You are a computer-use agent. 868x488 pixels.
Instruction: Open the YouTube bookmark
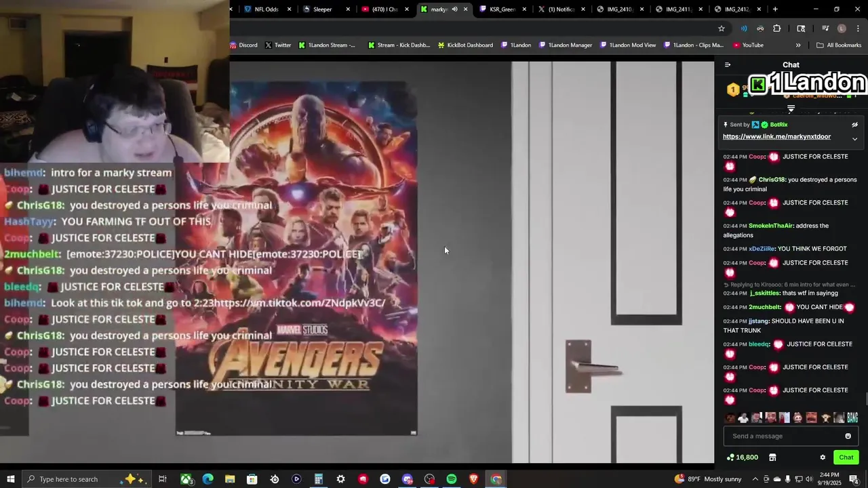[748, 45]
